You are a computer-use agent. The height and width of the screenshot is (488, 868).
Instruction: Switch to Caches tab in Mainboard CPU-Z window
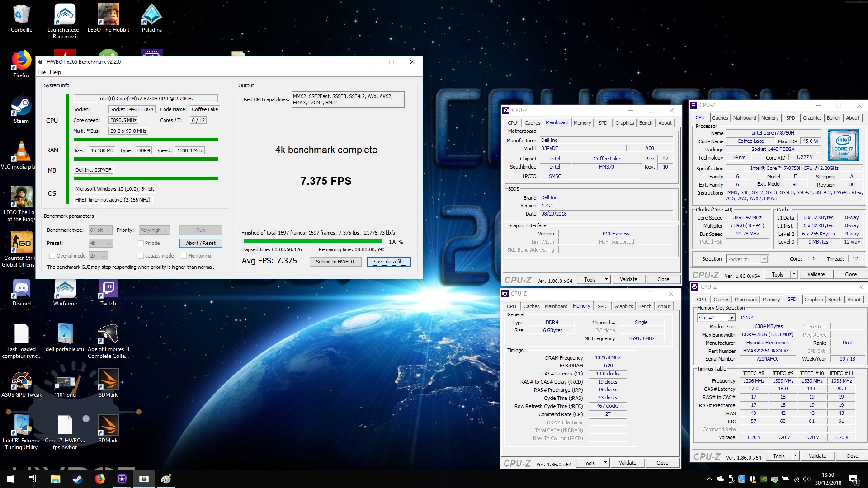coord(532,123)
